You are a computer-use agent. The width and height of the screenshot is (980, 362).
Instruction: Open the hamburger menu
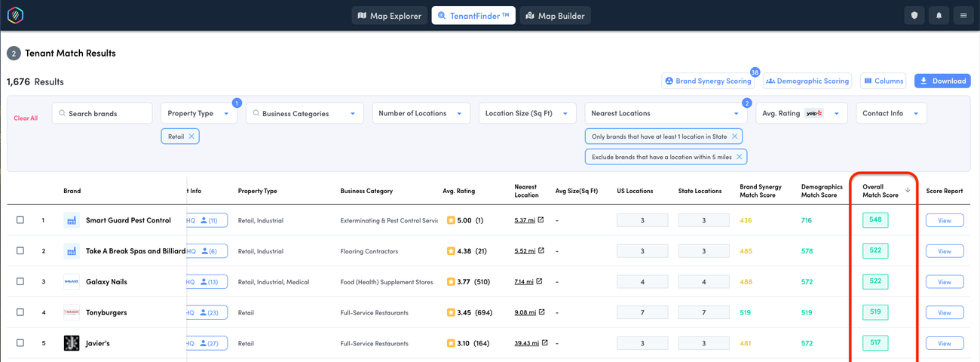pyautogui.click(x=963, y=15)
